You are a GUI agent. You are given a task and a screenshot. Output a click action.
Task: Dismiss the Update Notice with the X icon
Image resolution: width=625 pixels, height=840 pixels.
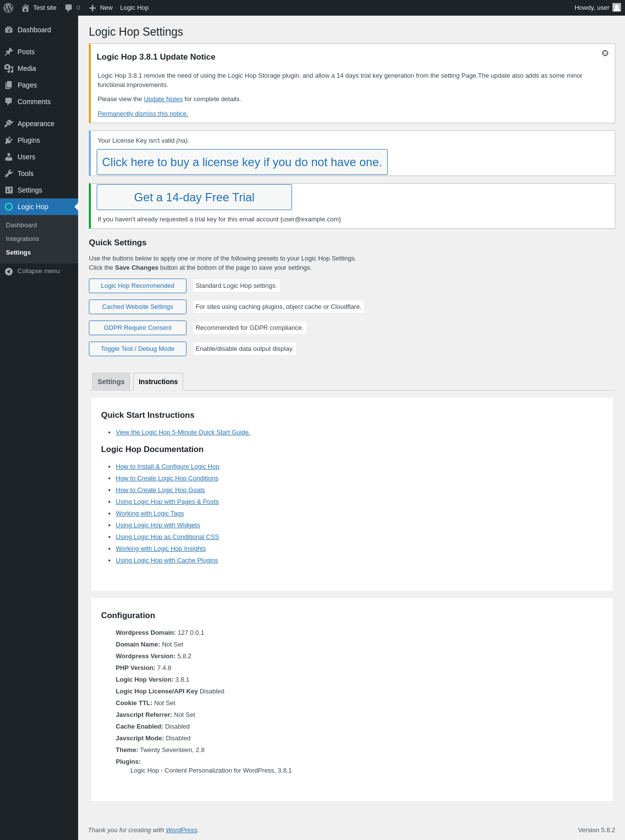point(605,53)
